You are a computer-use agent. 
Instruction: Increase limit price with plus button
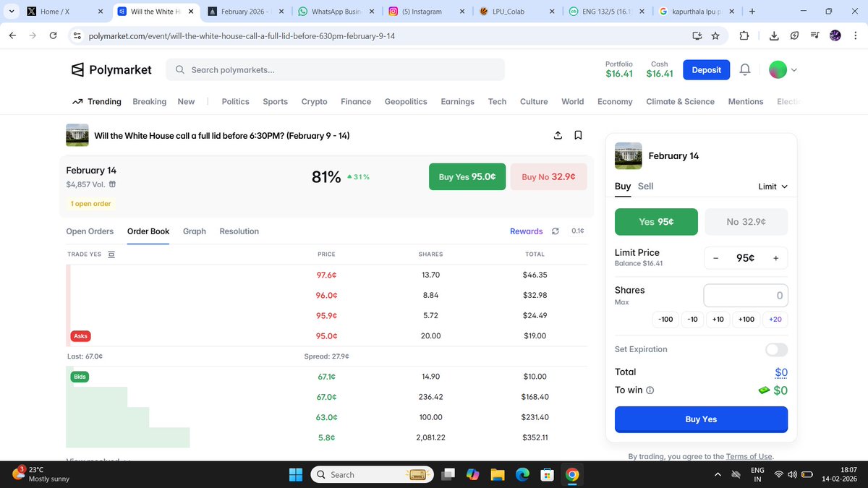(775, 258)
